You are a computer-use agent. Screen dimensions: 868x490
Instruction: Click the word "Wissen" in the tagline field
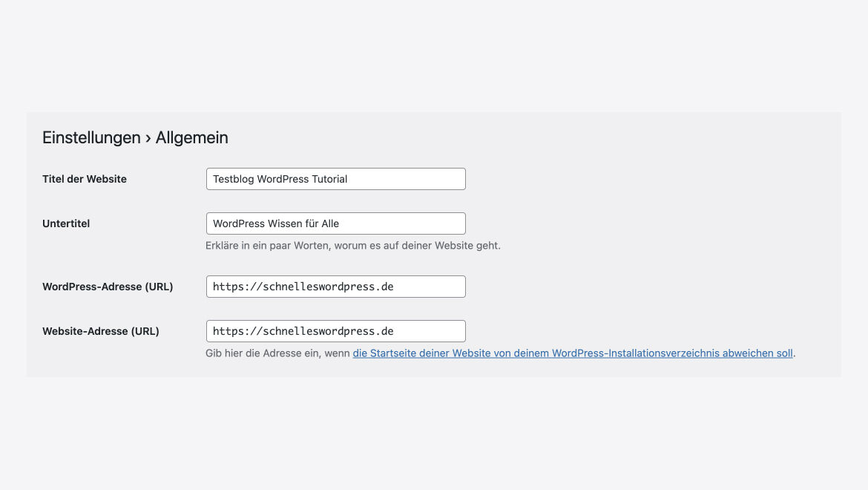[x=285, y=223]
